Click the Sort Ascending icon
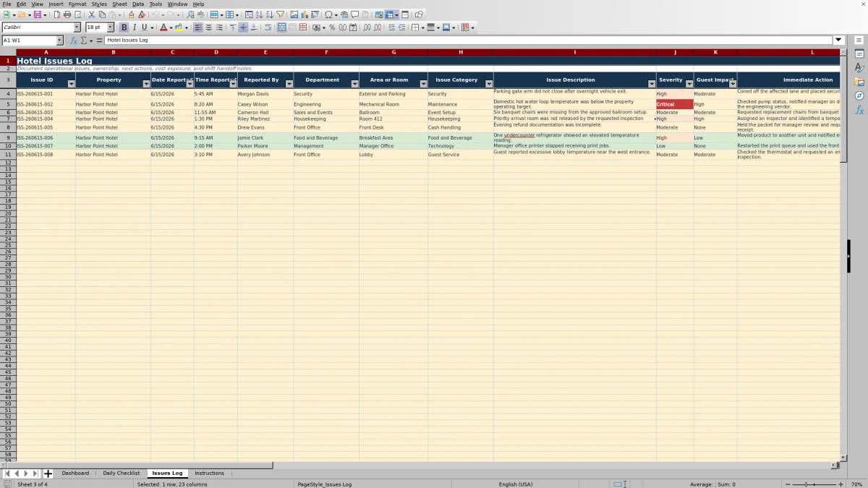The height and width of the screenshot is (488, 868). click(x=259, y=14)
